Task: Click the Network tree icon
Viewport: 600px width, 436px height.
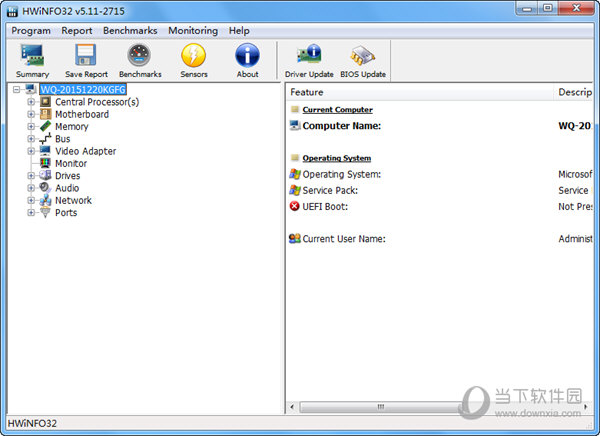Action: [x=45, y=200]
